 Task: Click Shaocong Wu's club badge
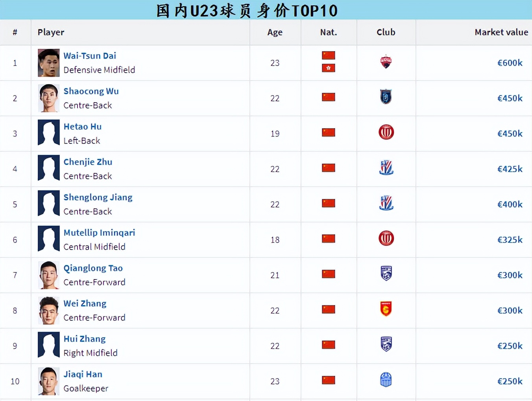tap(386, 97)
